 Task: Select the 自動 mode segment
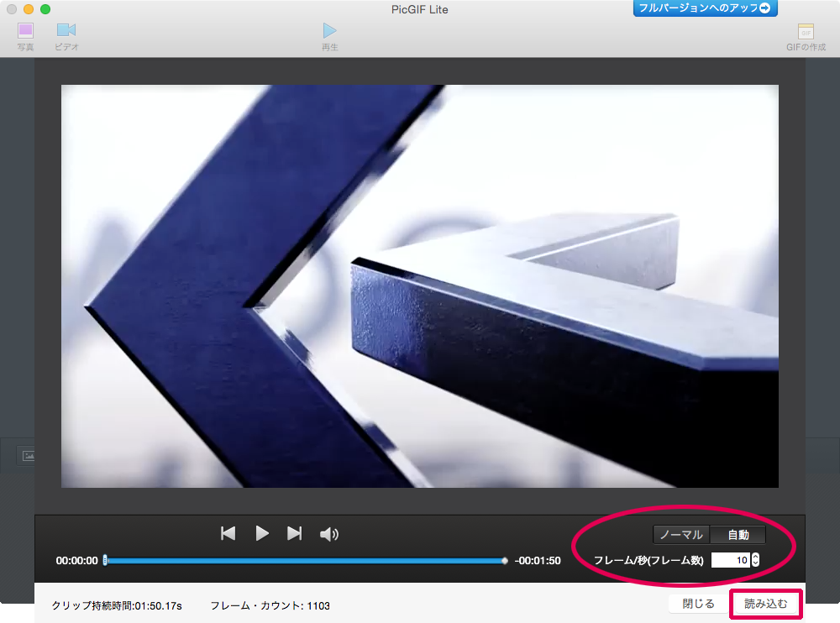pyautogui.click(x=738, y=535)
